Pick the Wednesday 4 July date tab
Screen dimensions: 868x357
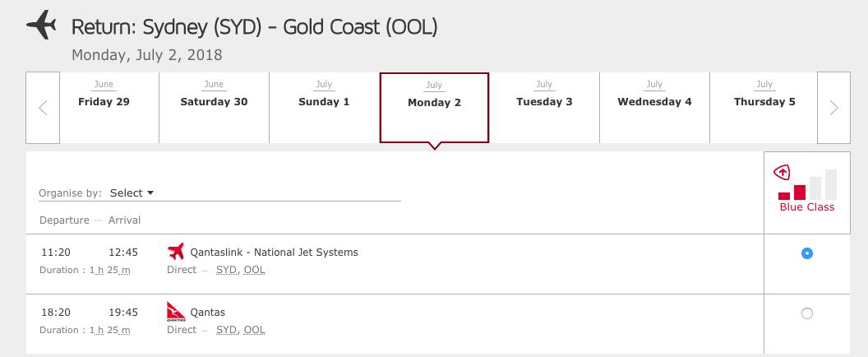click(654, 108)
